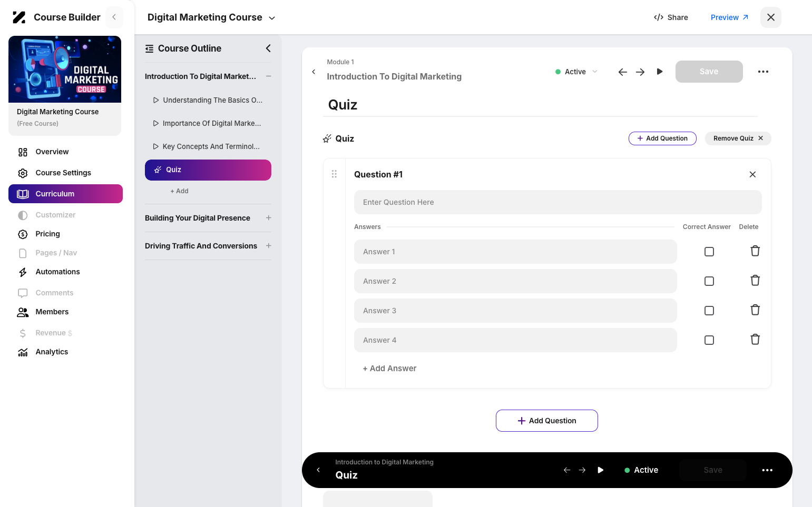Viewport: 812px width, 507px height.
Task: Collapse the Course Outline panel
Action: pos(268,48)
